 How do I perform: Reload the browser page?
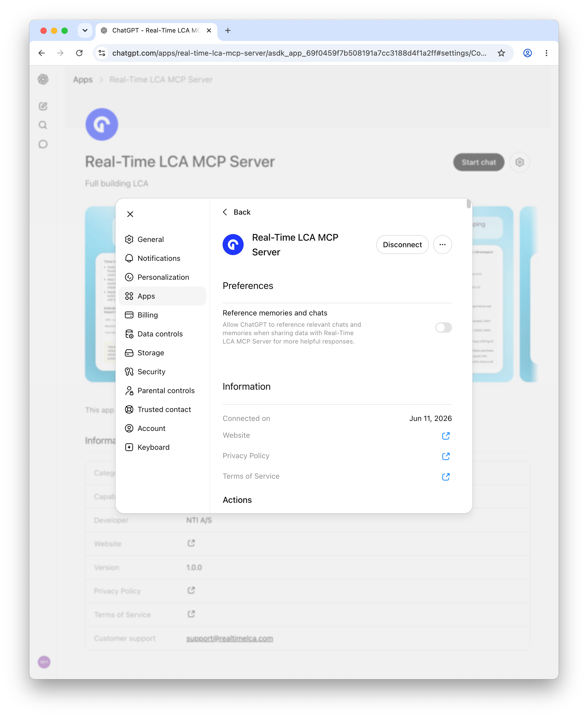coord(80,53)
